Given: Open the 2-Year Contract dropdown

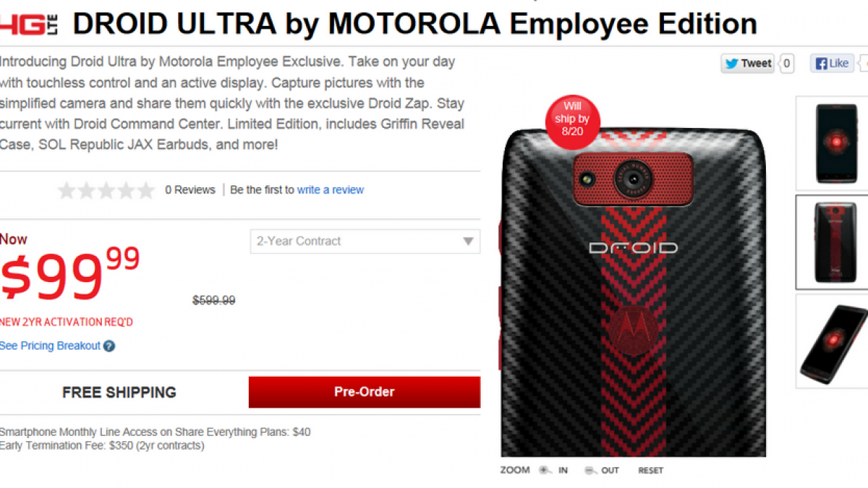Looking at the screenshot, I should point(365,241).
